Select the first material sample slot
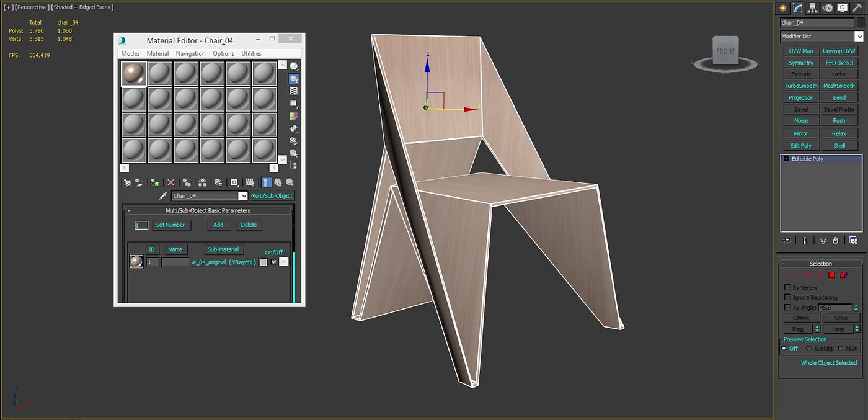The image size is (868, 420). [134, 73]
